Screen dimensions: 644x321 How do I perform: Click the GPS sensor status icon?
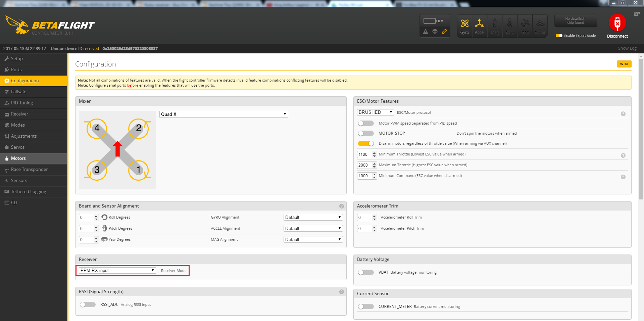pyautogui.click(x=525, y=26)
